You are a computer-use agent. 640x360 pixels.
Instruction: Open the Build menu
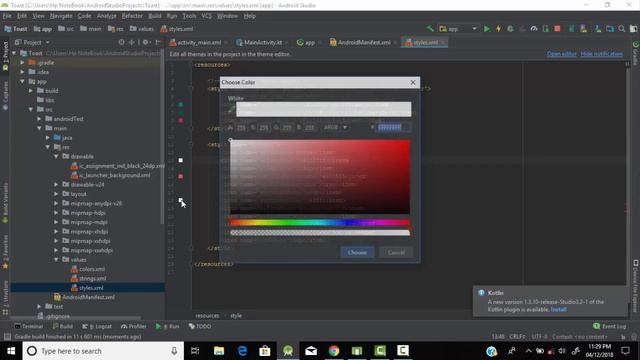[155, 16]
